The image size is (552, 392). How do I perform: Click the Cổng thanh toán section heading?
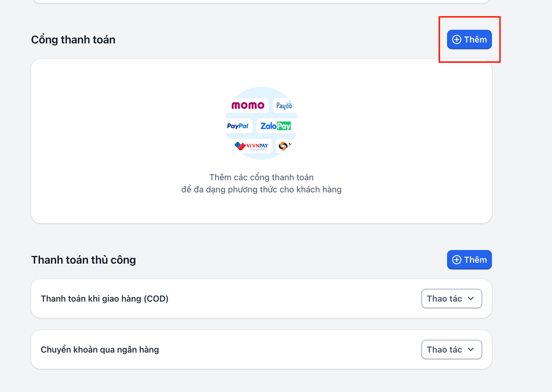click(73, 40)
